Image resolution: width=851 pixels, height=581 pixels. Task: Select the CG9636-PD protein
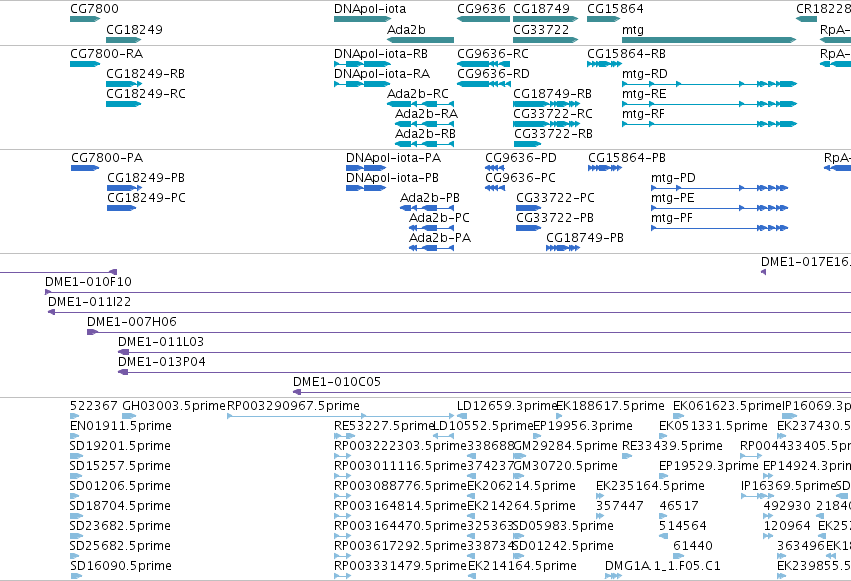(495, 168)
